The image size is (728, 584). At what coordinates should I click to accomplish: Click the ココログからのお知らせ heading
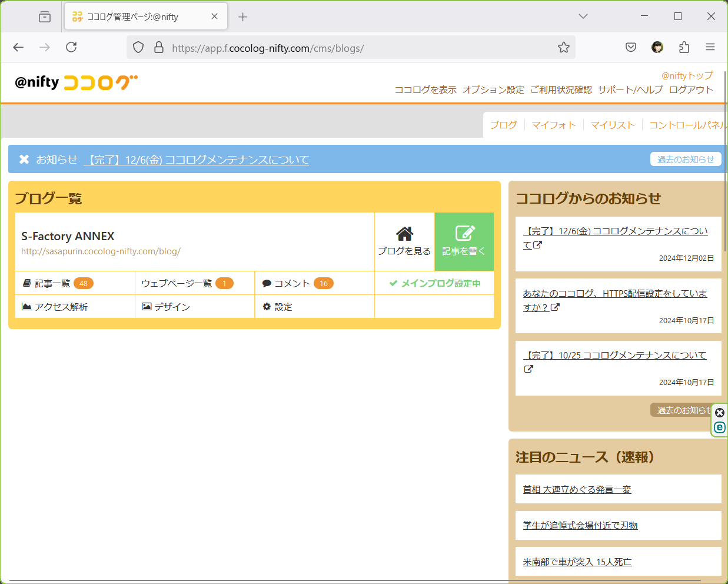(589, 198)
